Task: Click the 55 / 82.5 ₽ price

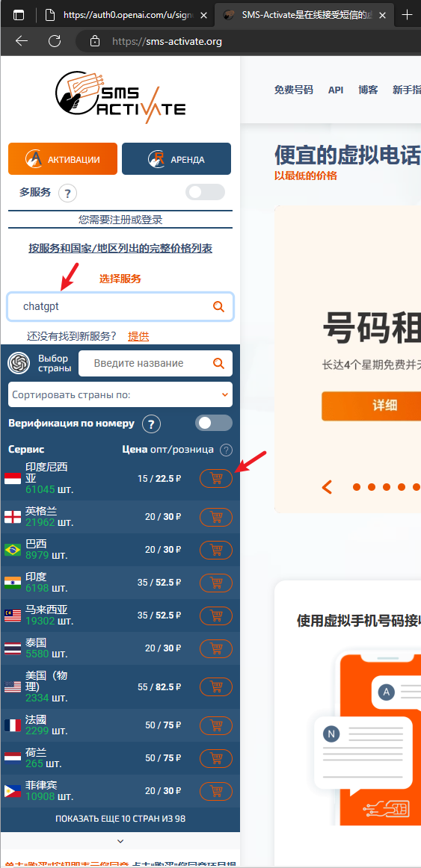Action: click(x=159, y=687)
